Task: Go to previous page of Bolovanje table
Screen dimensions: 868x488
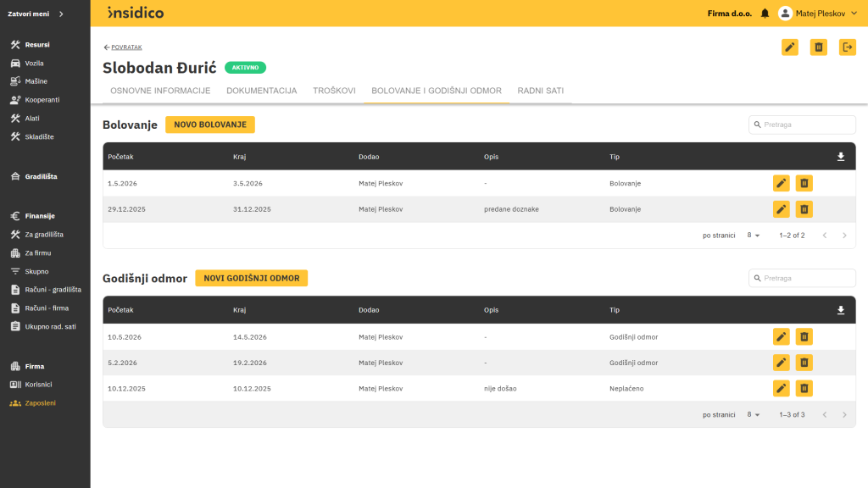Action: click(824, 236)
